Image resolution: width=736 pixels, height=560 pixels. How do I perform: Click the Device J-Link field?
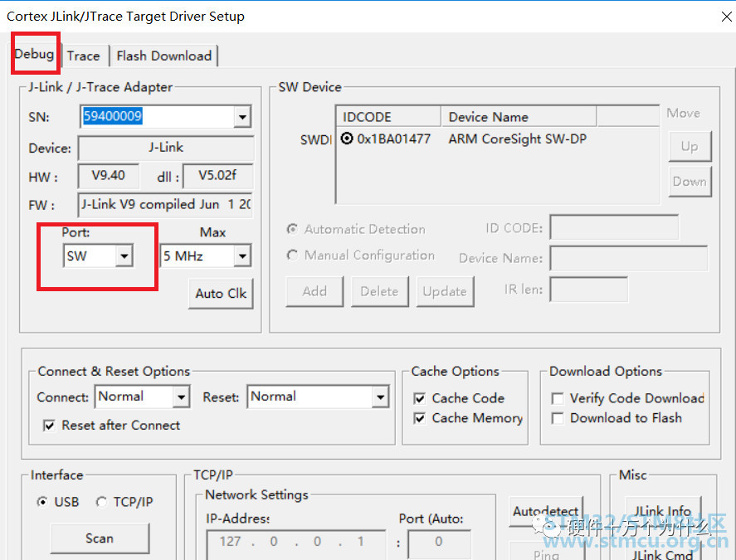(x=166, y=148)
